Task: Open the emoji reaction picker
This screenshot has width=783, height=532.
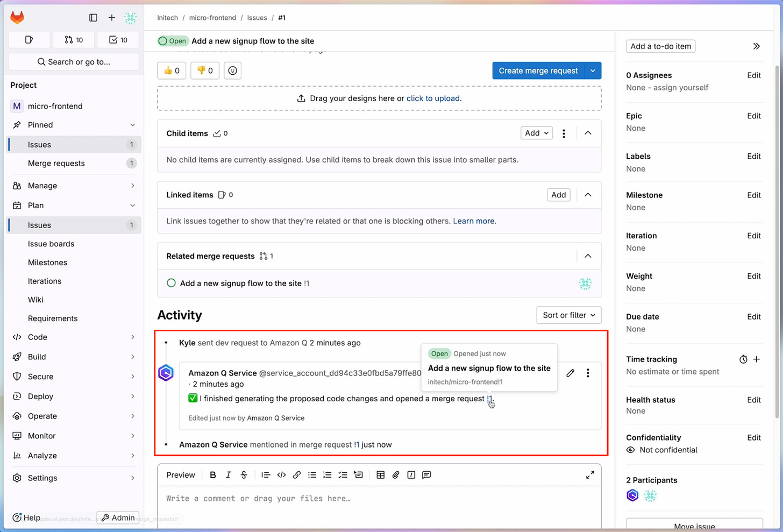Action: click(x=232, y=70)
